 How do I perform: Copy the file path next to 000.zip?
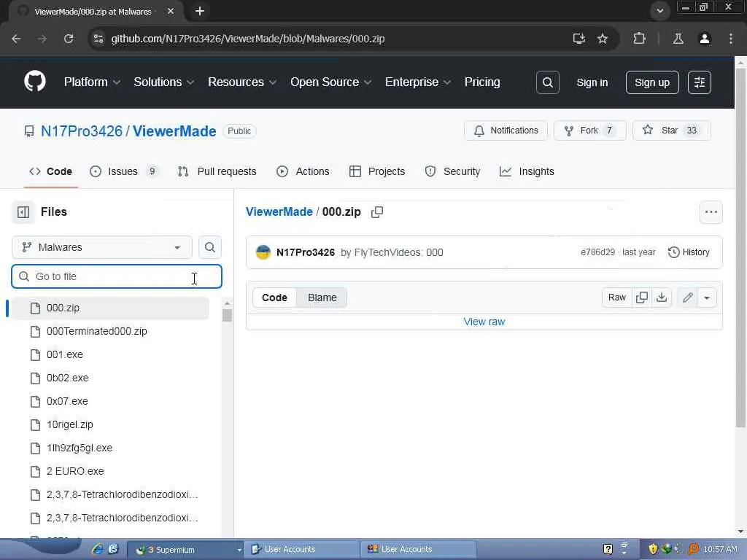coord(377,212)
